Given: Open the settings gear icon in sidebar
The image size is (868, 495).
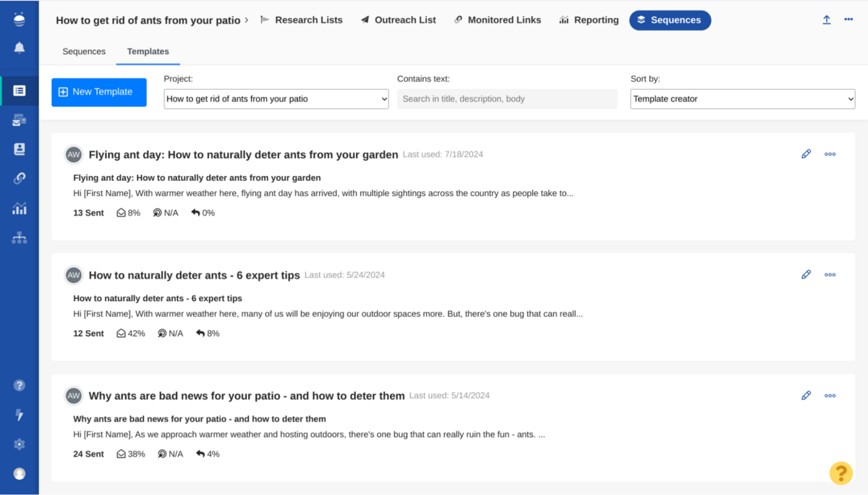Looking at the screenshot, I should [20, 444].
